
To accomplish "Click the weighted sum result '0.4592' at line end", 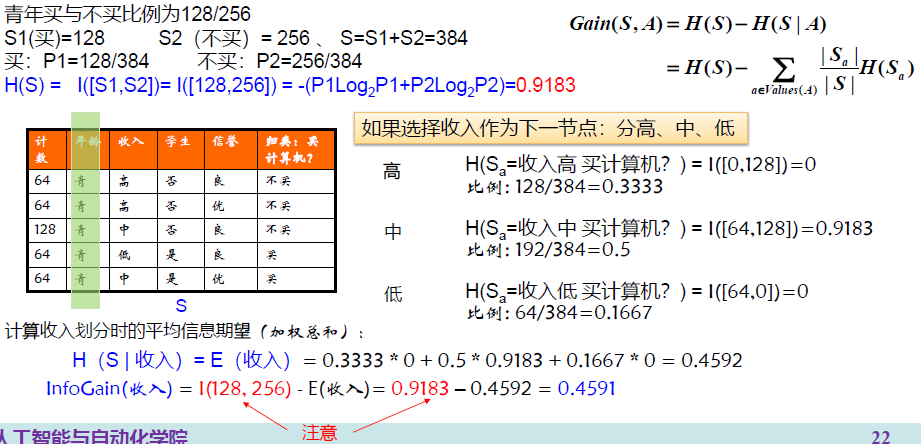I will 711,360.
